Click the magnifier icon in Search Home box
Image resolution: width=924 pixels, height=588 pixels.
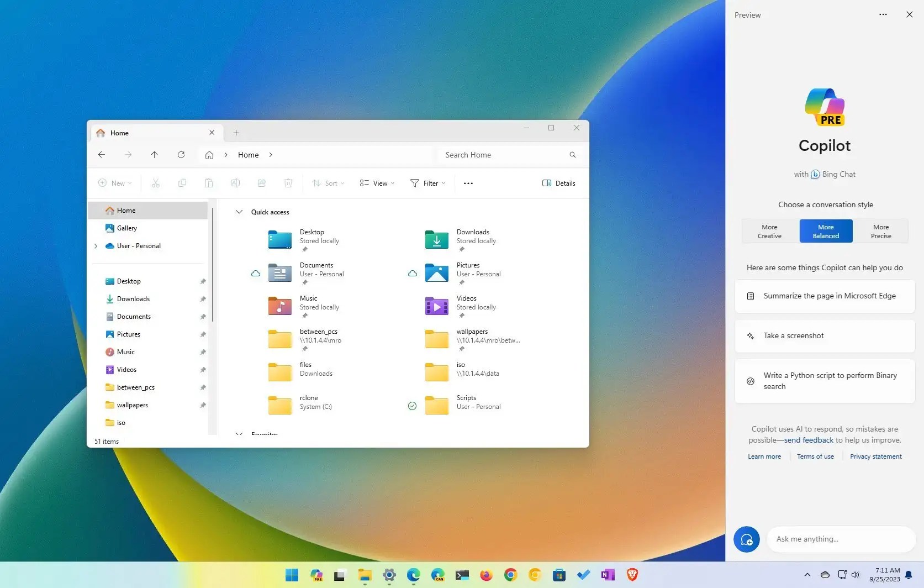[573, 155]
